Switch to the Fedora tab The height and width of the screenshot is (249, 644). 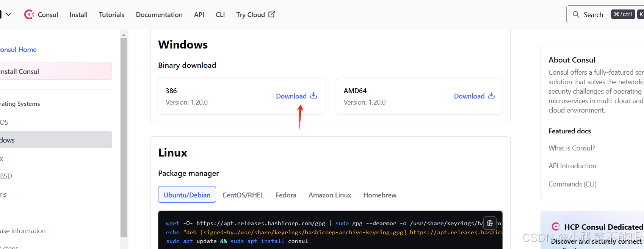tap(286, 195)
